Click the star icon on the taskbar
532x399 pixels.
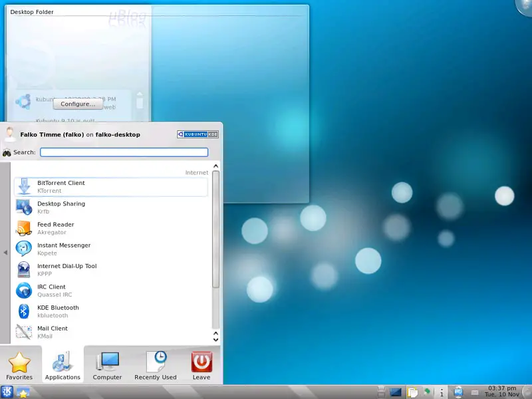[23, 392]
